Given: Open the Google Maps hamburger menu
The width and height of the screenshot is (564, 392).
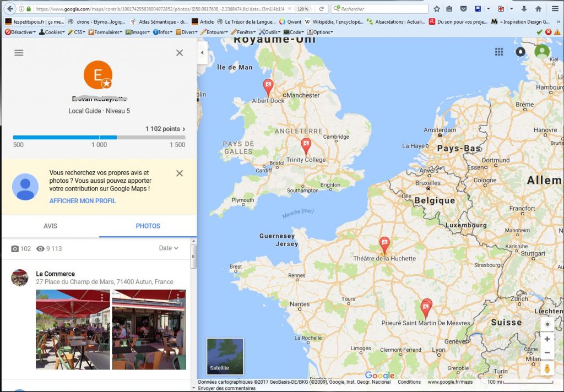Looking at the screenshot, I should coord(19,53).
